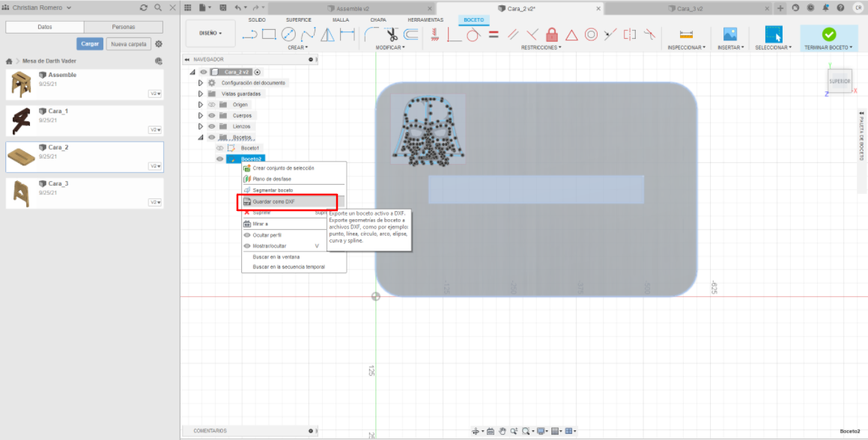Viewport: 868px width, 440px height.
Task: Activate the Circle sketch tool
Action: coord(288,34)
